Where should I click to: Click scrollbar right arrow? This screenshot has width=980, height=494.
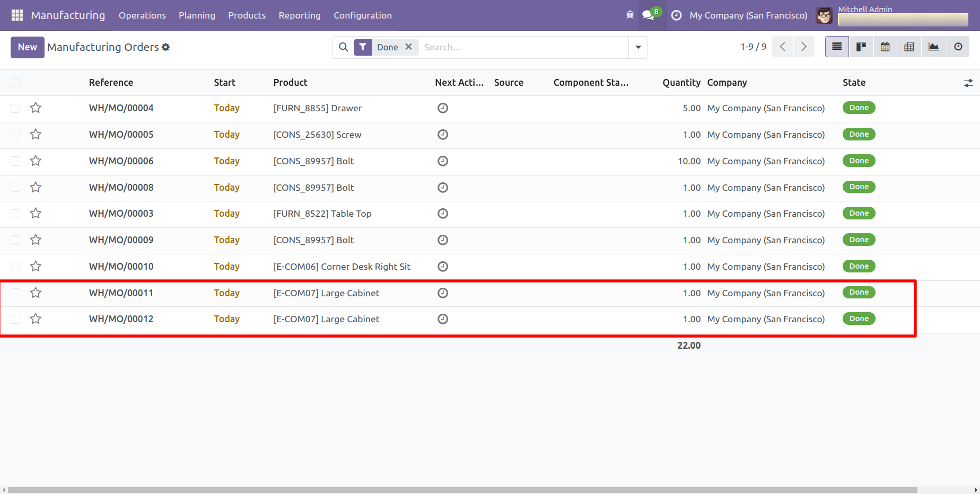(976, 490)
